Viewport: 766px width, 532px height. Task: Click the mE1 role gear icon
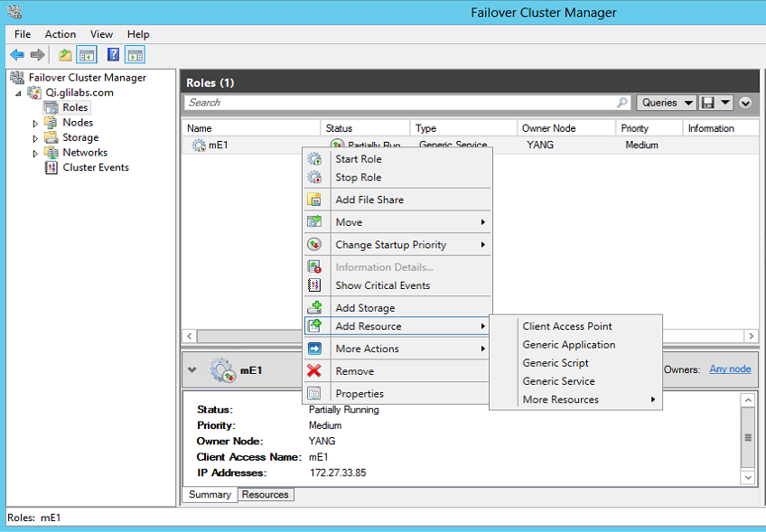(198, 145)
